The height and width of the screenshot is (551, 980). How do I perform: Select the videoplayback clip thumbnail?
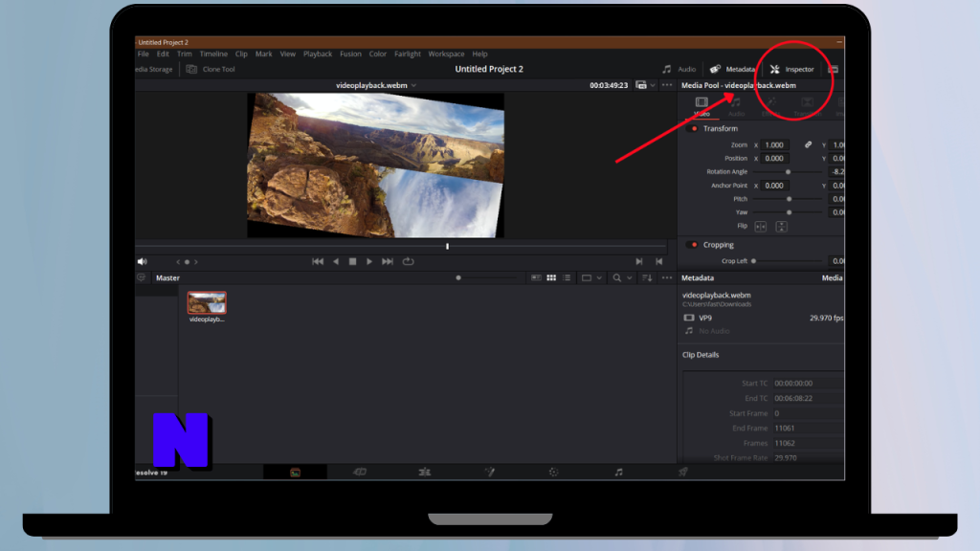[x=207, y=303]
